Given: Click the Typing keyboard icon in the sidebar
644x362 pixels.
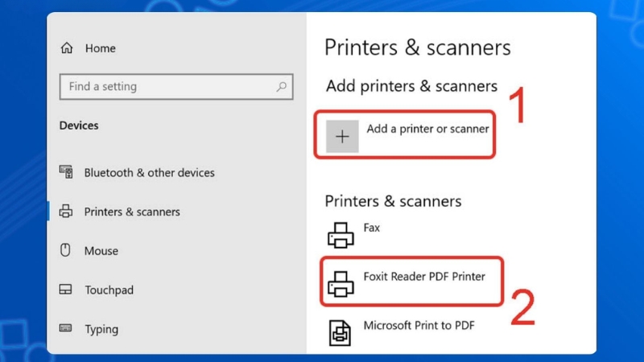Looking at the screenshot, I should [66, 328].
